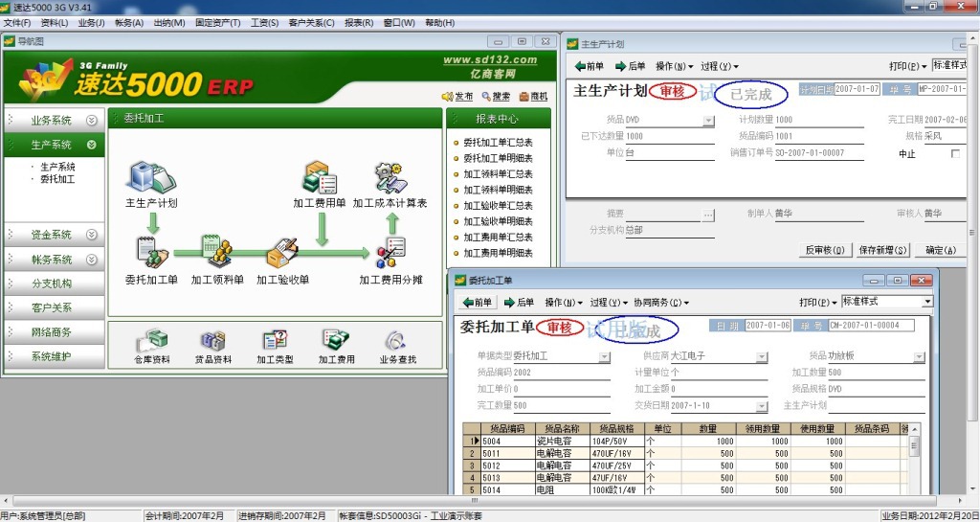Open 加工费用单明细表 report link
The image size is (980, 522).
[498, 253]
